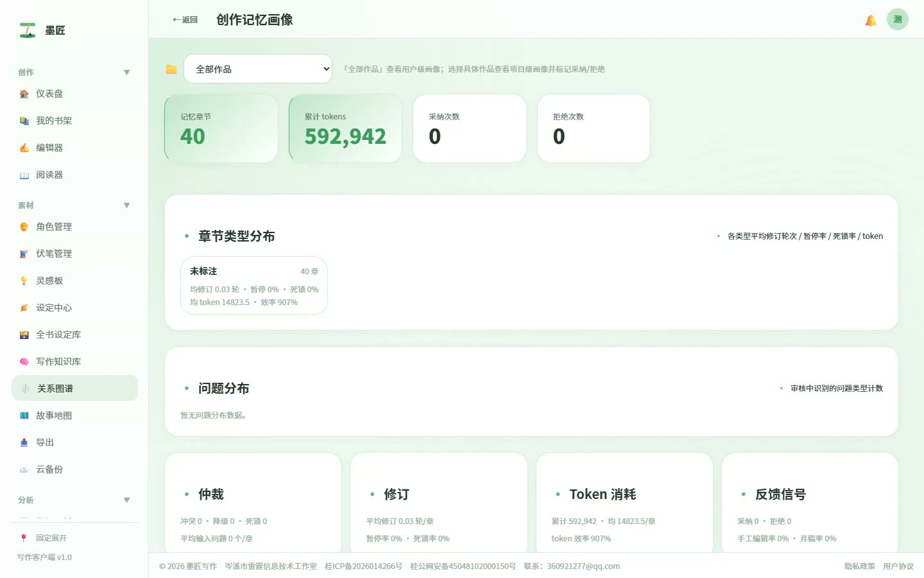Open the user avatar menu

898,19
